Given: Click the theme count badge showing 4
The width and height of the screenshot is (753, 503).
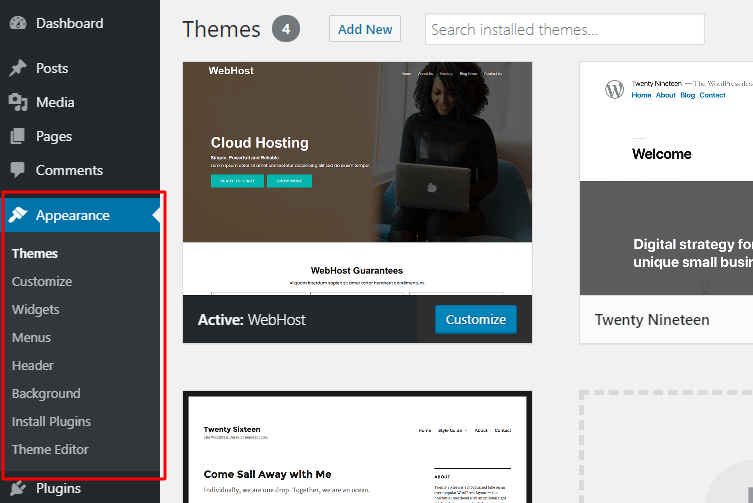Looking at the screenshot, I should click(x=286, y=29).
